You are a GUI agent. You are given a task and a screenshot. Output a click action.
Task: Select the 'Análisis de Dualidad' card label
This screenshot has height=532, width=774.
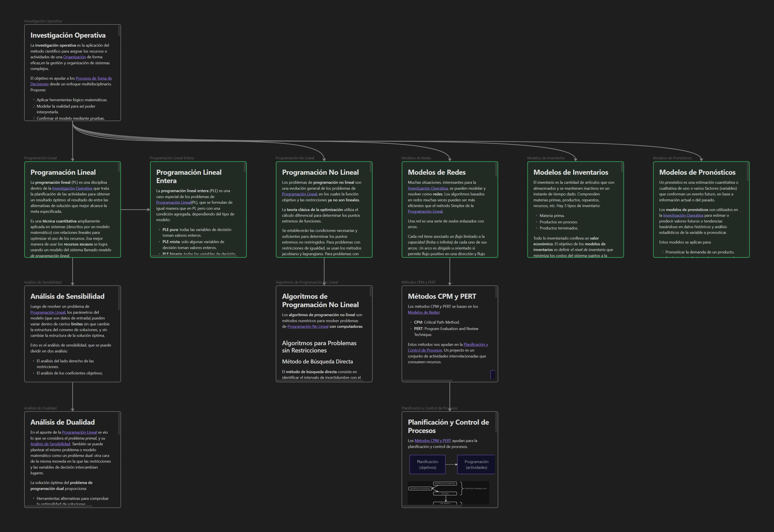point(40,408)
